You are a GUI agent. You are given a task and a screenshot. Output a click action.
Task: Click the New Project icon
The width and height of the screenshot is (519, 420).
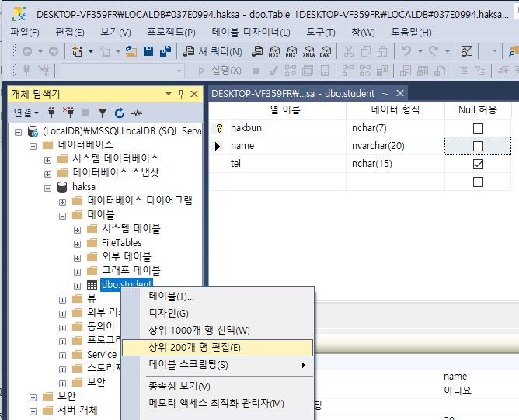(x=78, y=51)
